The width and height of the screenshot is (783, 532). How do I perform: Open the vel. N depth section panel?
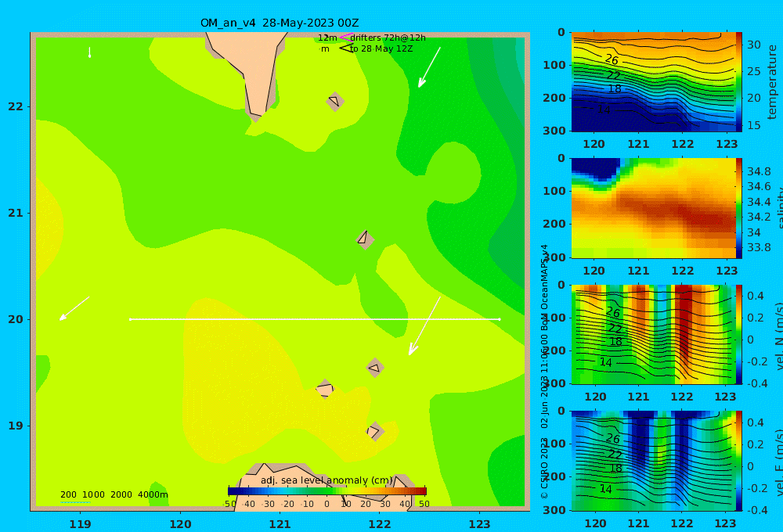[x=653, y=334]
